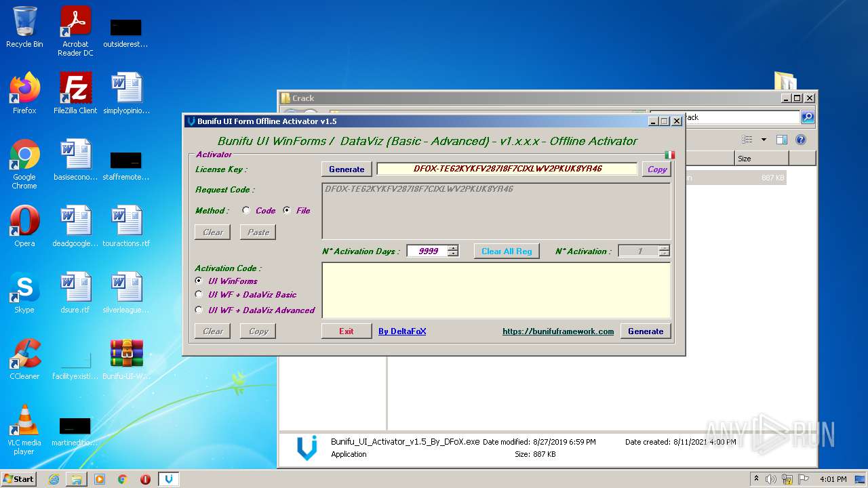Select the File method radio button
868x488 pixels.
click(287, 211)
